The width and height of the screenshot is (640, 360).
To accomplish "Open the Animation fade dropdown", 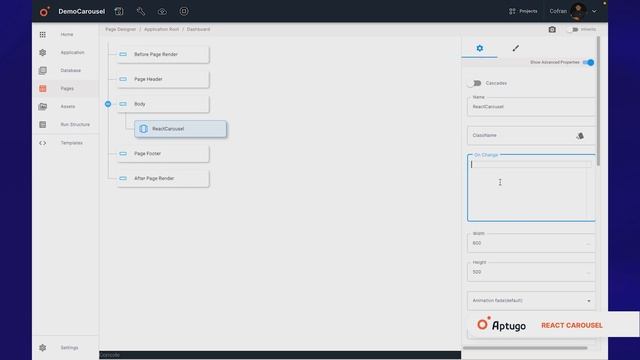I will coord(531,301).
